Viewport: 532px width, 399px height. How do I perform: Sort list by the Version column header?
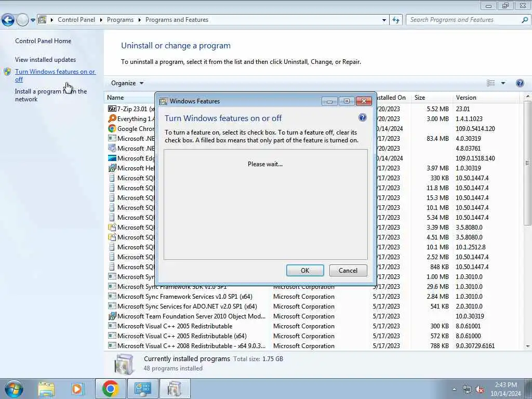(466, 97)
